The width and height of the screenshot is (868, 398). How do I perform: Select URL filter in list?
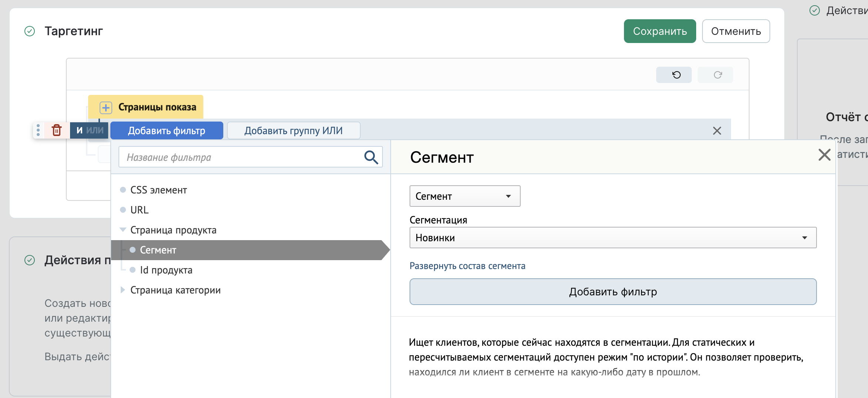point(139,210)
